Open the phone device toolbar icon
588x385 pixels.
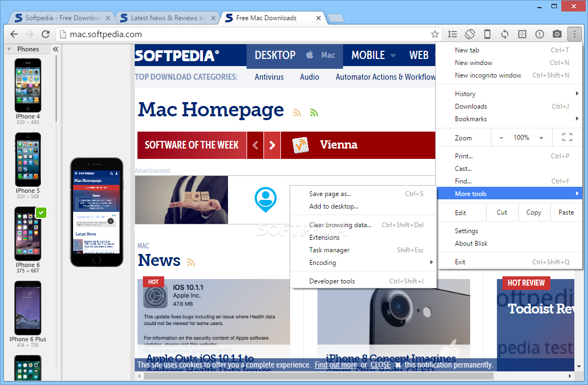tap(487, 34)
